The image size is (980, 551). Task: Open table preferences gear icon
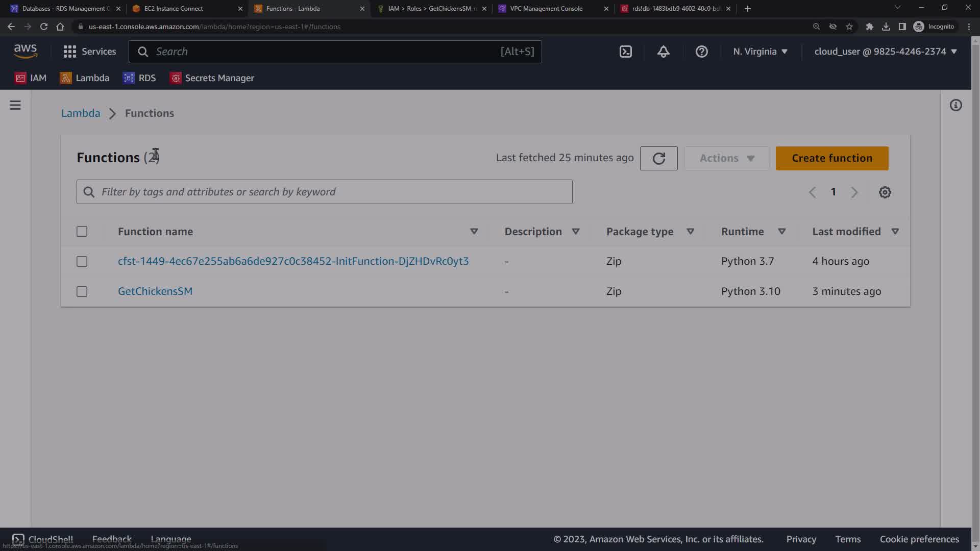[x=885, y=192]
